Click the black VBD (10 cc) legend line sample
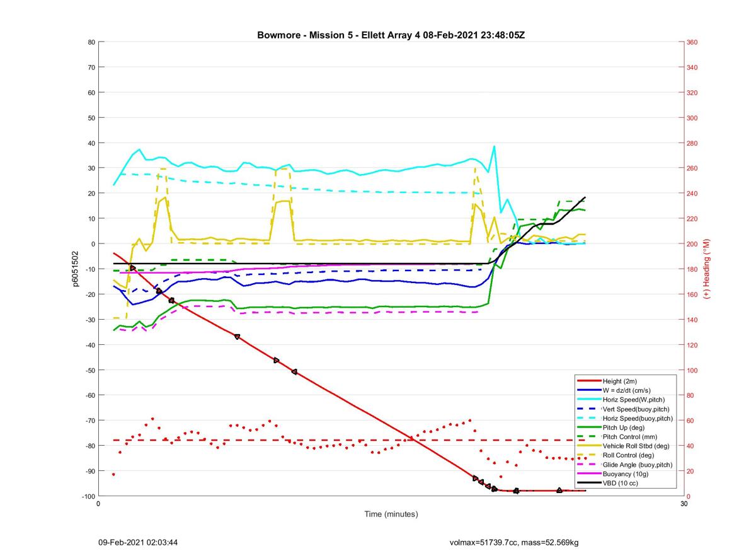 [588, 482]
